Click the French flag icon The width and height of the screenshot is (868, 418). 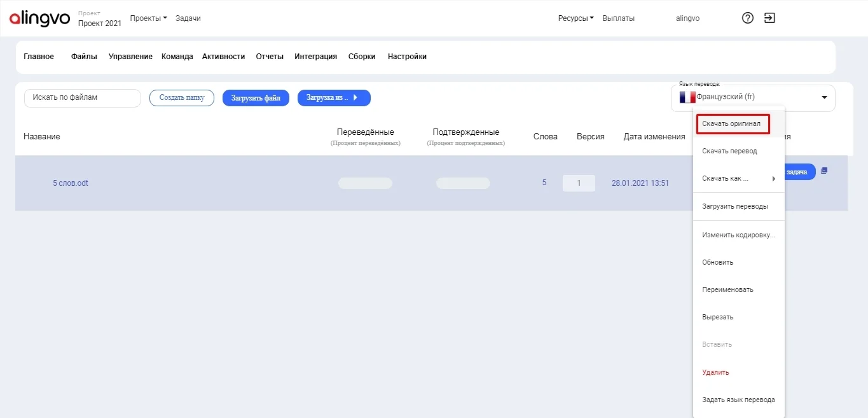pyautogui.click(x=687, y=97)
